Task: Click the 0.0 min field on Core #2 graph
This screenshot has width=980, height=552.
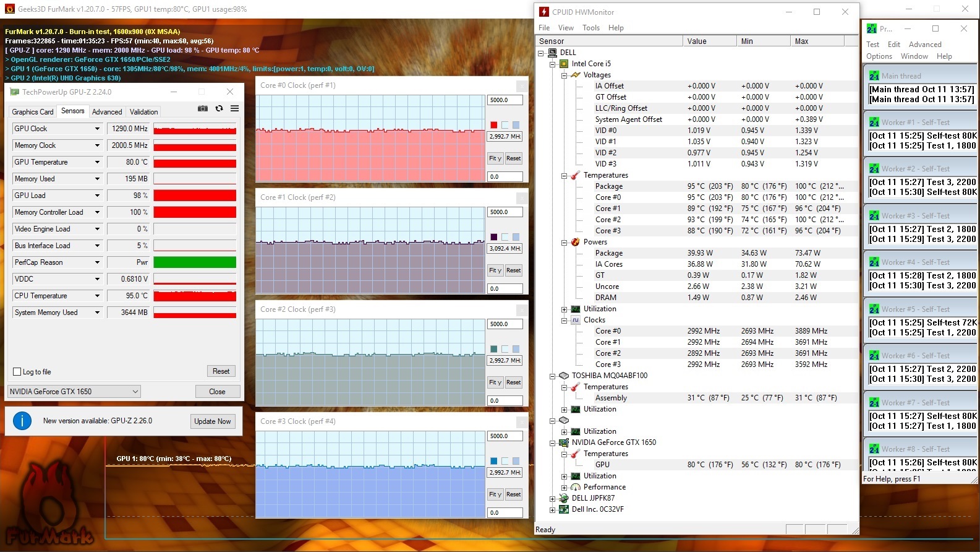Action: tap(505, 401)
